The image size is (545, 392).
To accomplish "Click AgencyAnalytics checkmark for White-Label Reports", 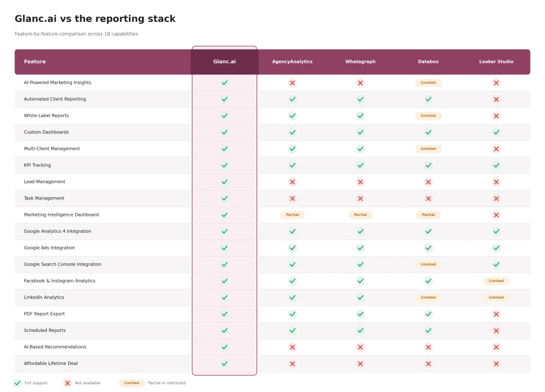I will 292,115.
